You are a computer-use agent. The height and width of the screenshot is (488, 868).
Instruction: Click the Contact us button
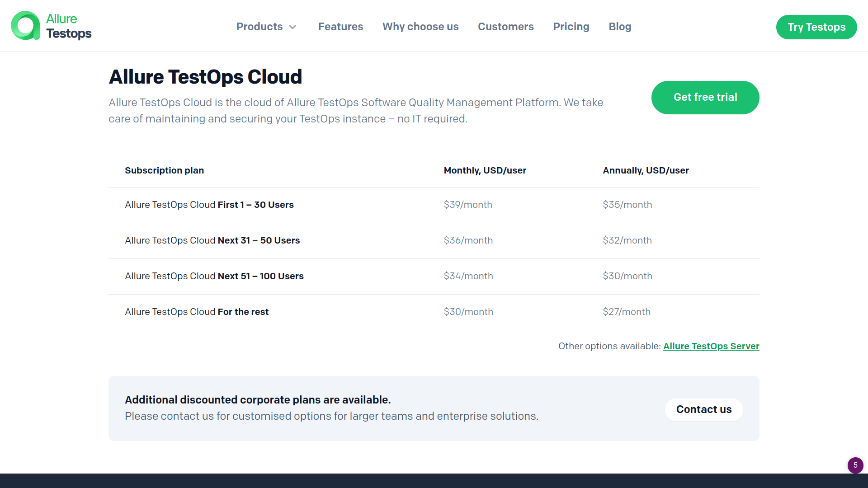click(x=703, y=409)
